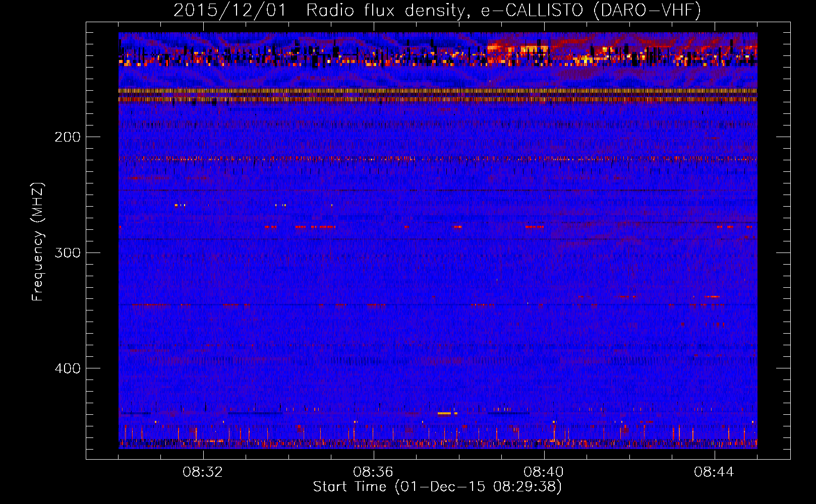This screenshot has width=816, height=504.
Task: Click the 300 frequency tick label
Action: [x=68, y=253]
